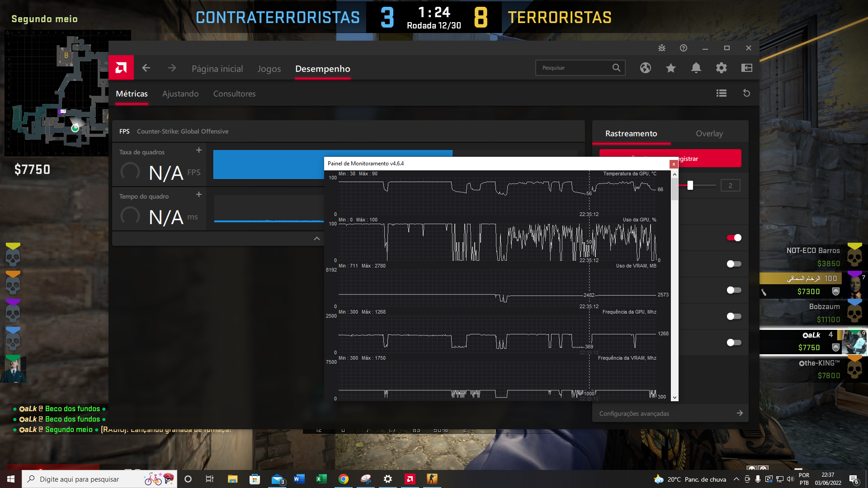
Task: Open Action Center notifications icon
Action: coord(854,479)
